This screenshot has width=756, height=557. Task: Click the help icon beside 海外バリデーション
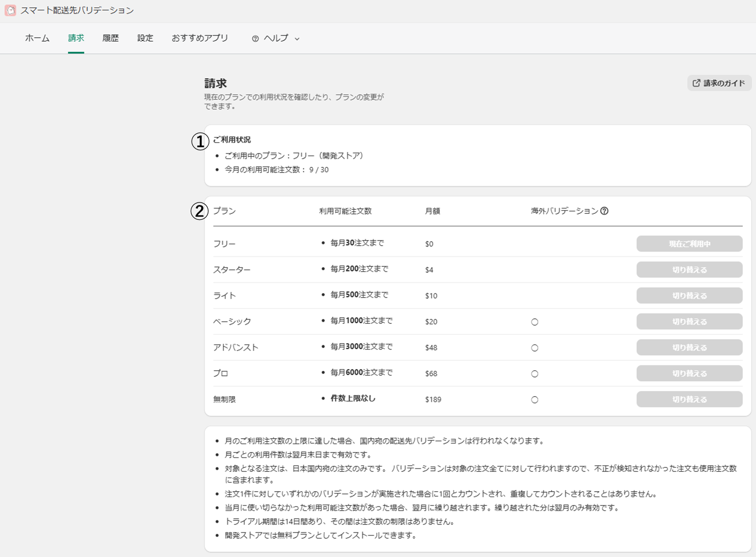[604, 211]
